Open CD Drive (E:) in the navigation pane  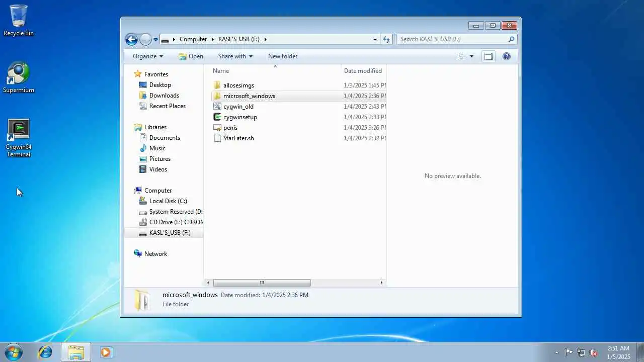[x=176, y=222]
